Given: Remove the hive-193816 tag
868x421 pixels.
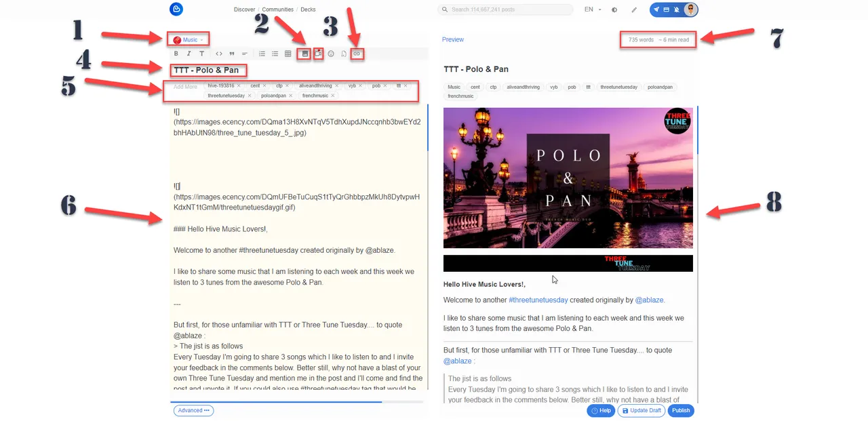Looking at the screenshot, I should [239, 86].
